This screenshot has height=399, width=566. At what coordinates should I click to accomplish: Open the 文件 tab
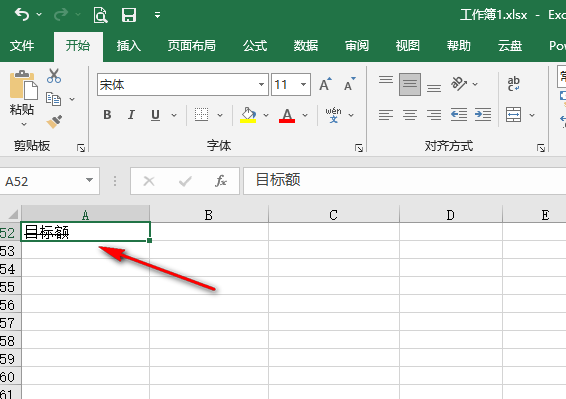click(22, 46)
